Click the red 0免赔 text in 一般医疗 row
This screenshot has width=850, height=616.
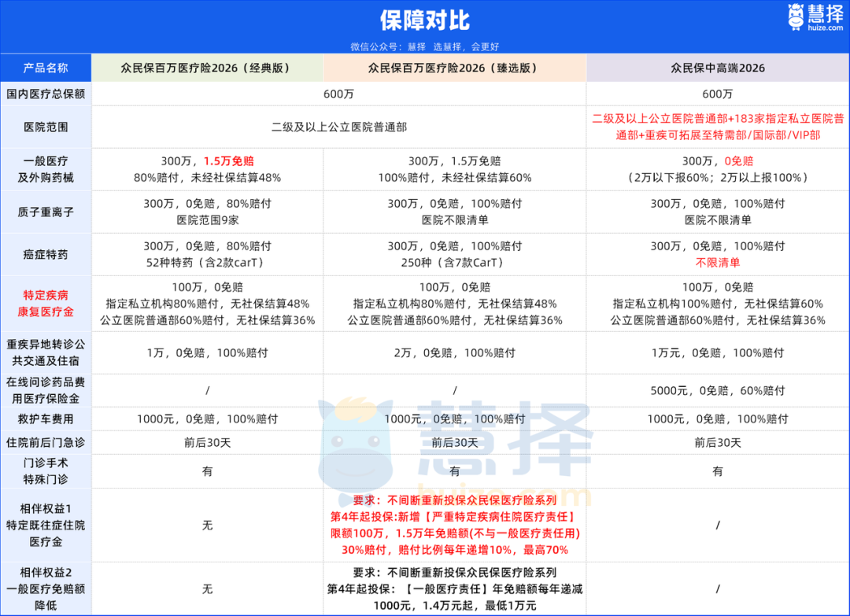coord(739,161)
